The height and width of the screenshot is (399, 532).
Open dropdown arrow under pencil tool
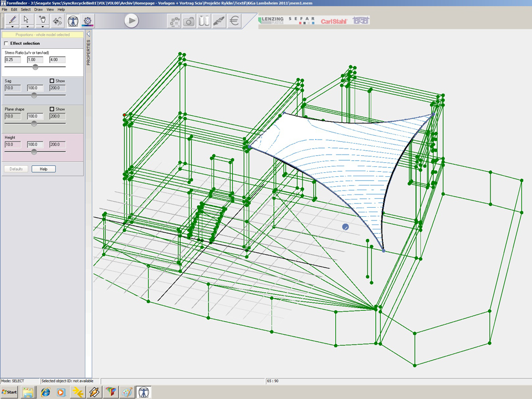click(x=11, y=27)
